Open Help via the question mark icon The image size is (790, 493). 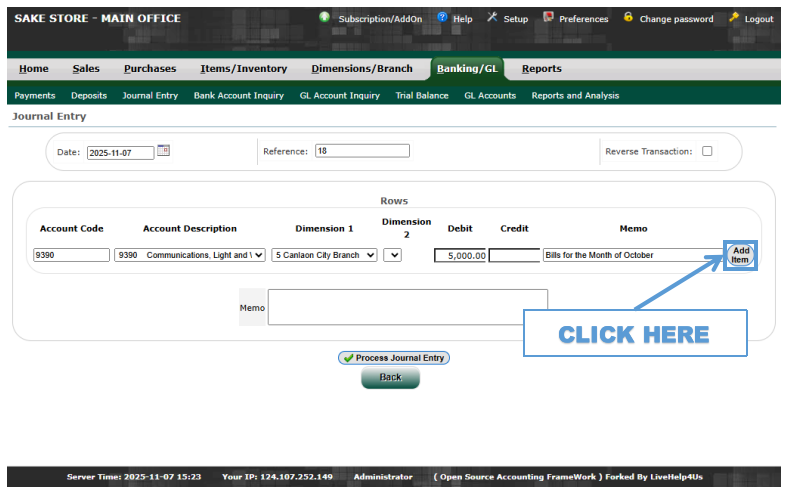coord(442,18)
